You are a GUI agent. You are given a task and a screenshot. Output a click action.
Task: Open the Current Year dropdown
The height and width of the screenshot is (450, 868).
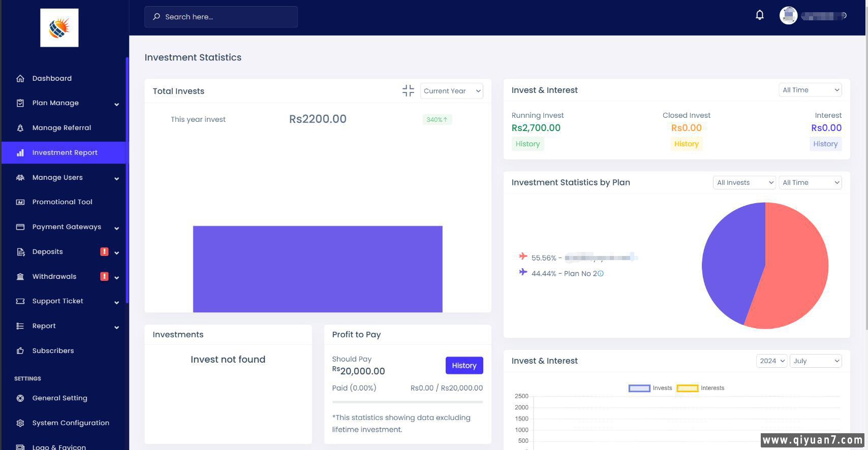tap(451, 91)
